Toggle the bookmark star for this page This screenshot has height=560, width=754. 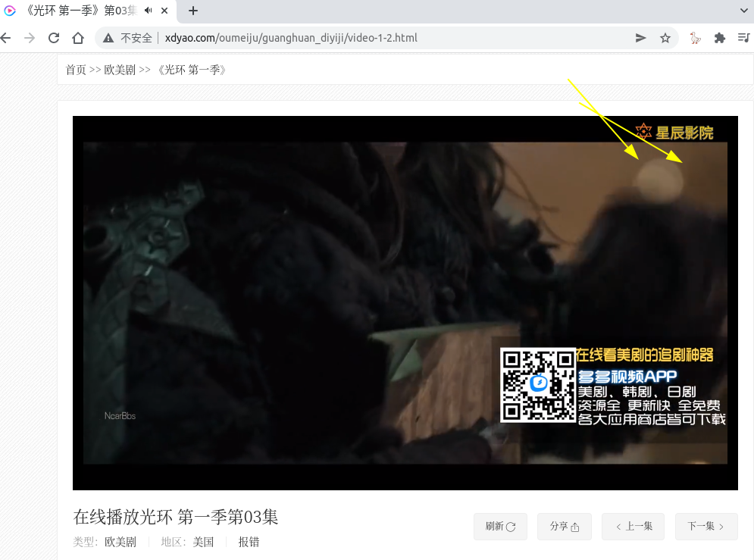pos(666,37)
